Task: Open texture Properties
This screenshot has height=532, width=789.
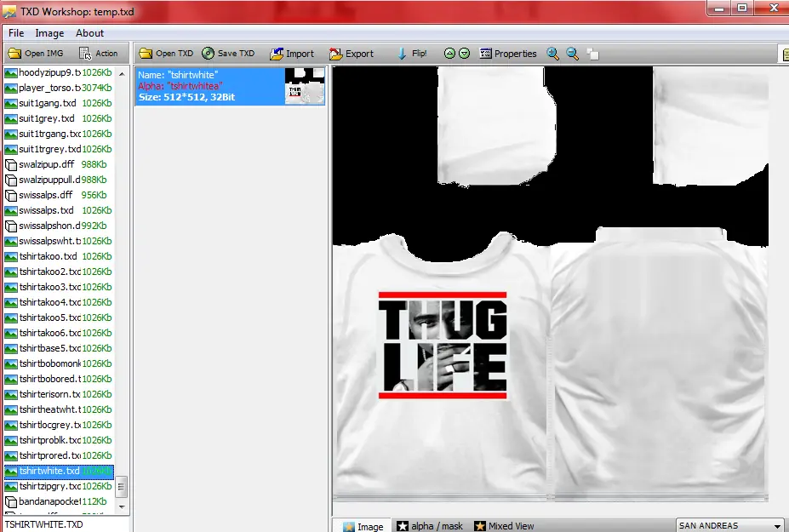Action: tap(508, 54)
